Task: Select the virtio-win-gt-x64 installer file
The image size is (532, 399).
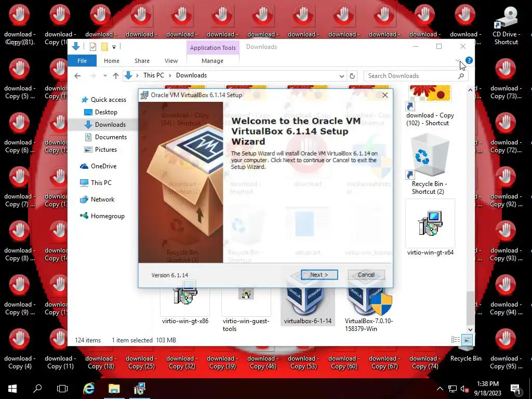Action: [430, 228]
